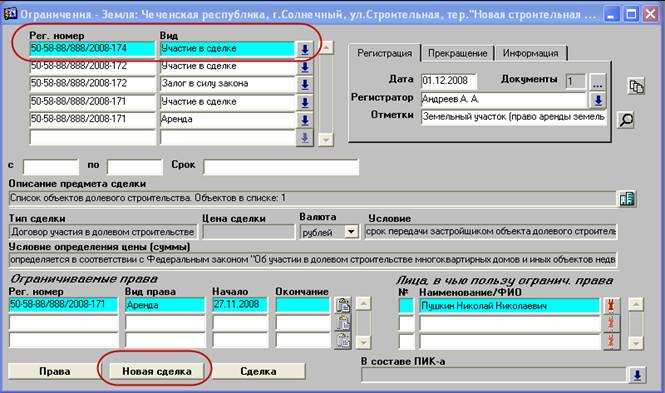The height and width of the screenshot is (393, 665).
Task: Click the Регистратор field Андреев А. А.
Action: pyautogui.click(x=503, y=100)
